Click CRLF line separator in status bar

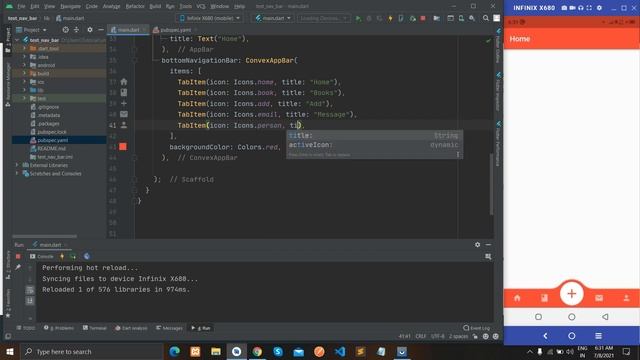[x=420, y=336]
